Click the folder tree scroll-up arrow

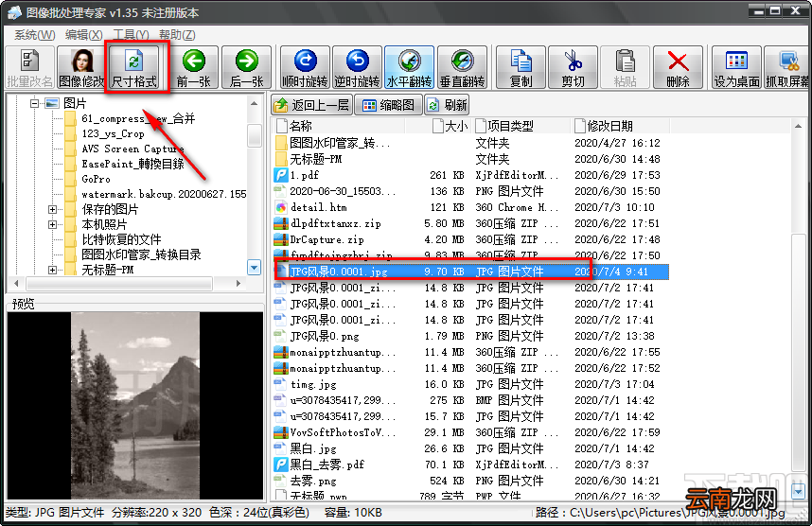[255, 103]
